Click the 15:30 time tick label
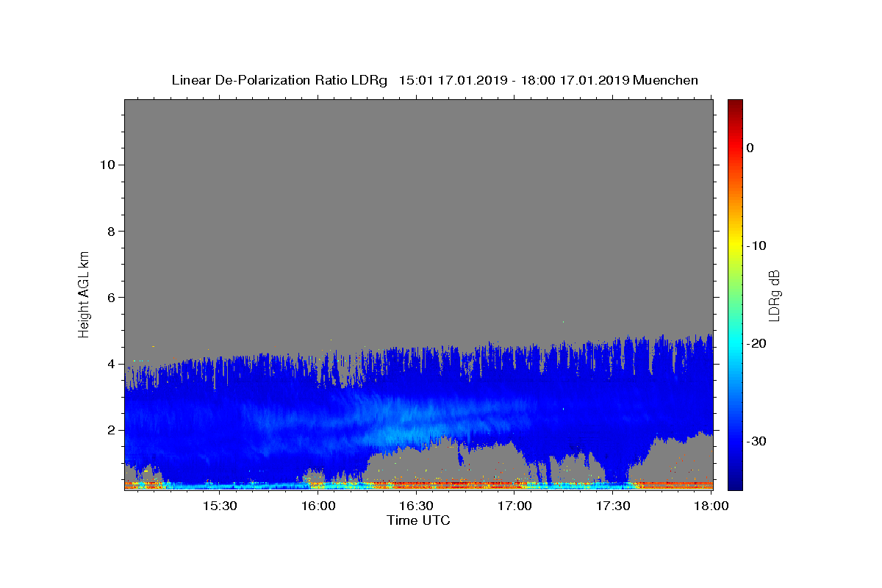 pos(220,506)
